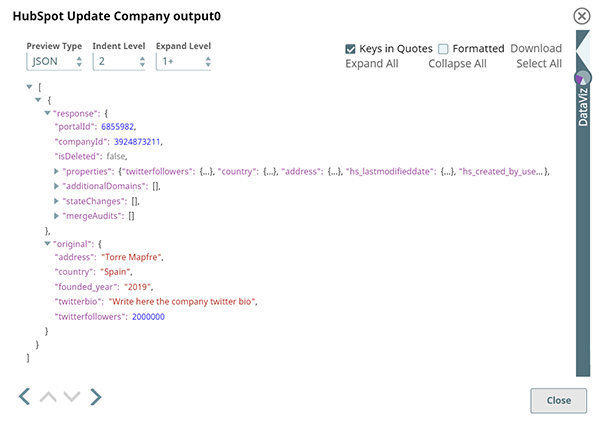Enable the Formatted checkbox
Image resolution: width=600 pixels, height=421 pixels.
(443, 49)
